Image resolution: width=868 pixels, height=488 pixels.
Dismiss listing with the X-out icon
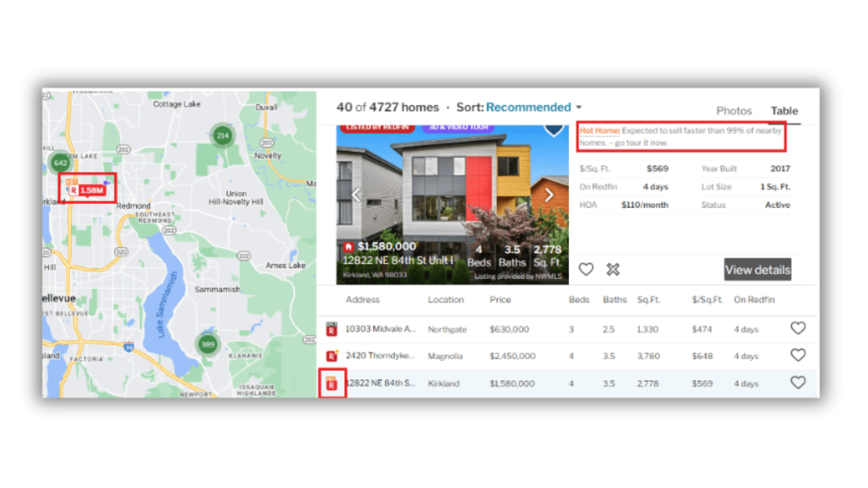tap(613, 269)
